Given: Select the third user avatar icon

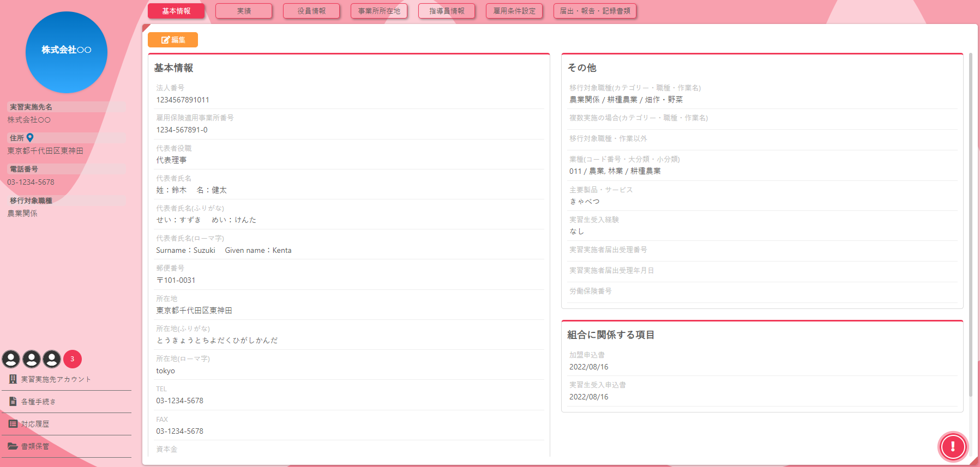Looking at the screenshot, I should 52,359.
